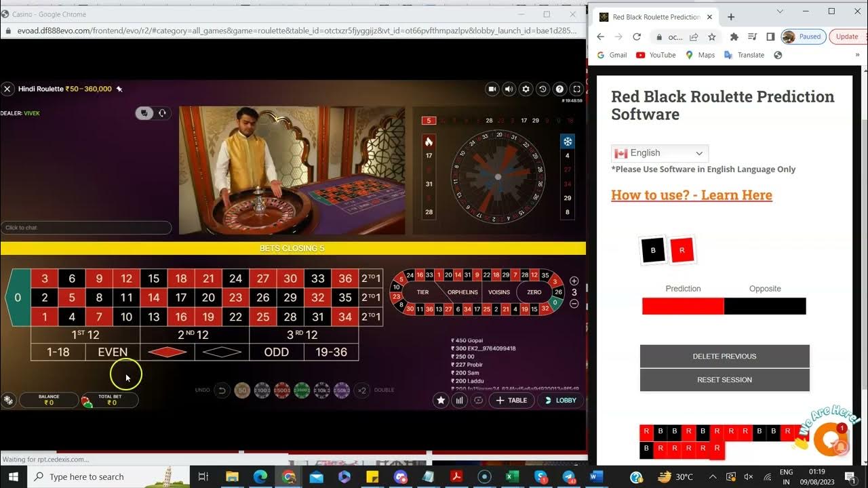Open the chat bubble icon near dealer name
This screenshot has width=868, height=488.
[144, 113]
